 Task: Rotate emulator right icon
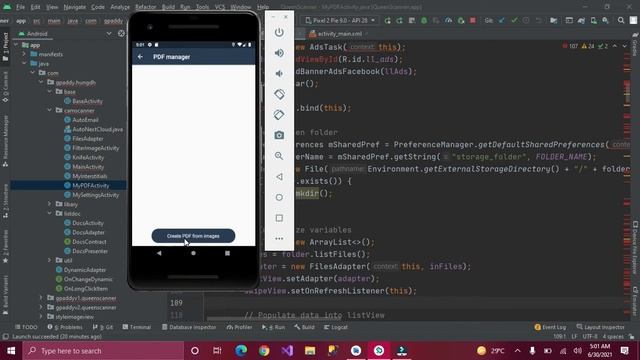pyautogui.click(x=279, y=115)
